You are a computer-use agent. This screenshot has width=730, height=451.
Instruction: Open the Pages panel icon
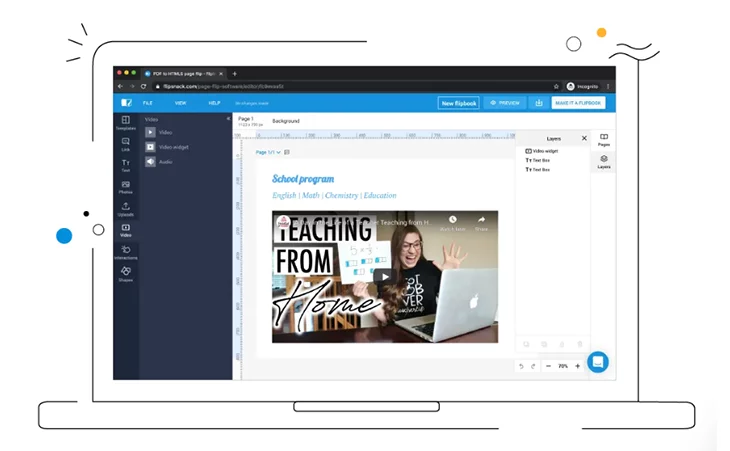[x=604, y=140]
